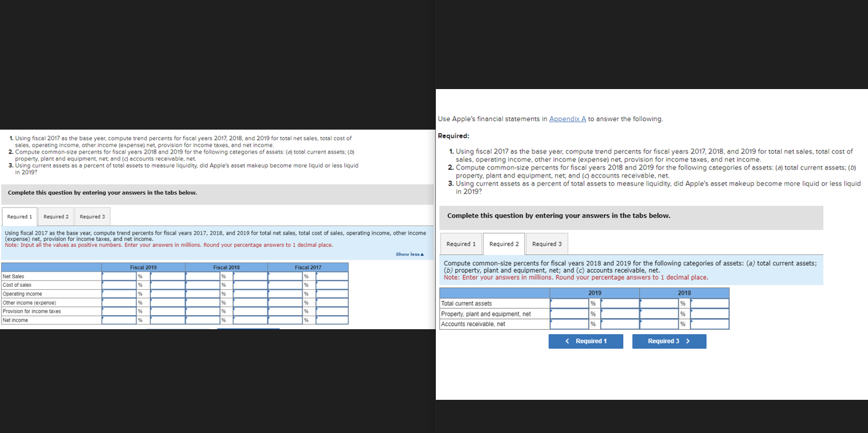Click Net income Fiscal 2017 percent field
This screenshot has height=433, width=868.
tap(284, 319)
